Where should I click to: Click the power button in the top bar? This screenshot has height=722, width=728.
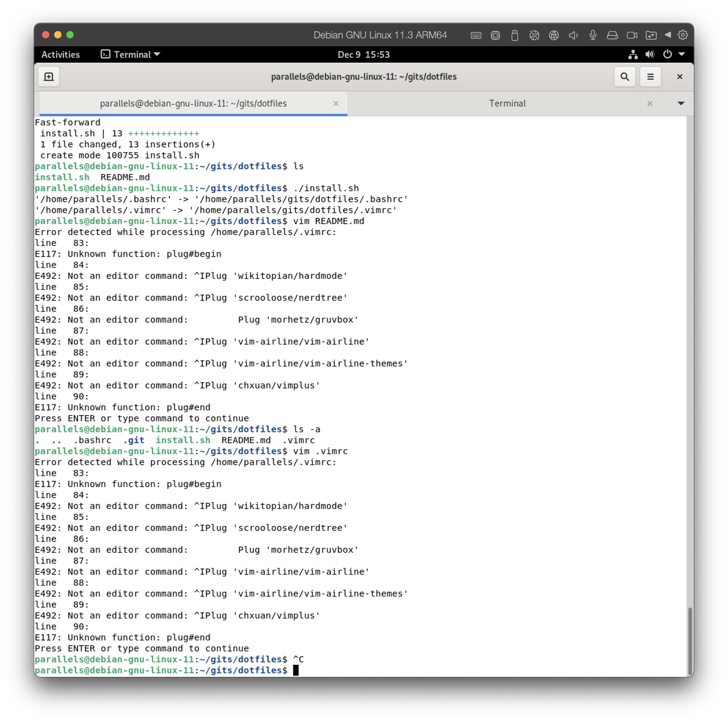tap(668, 54)
